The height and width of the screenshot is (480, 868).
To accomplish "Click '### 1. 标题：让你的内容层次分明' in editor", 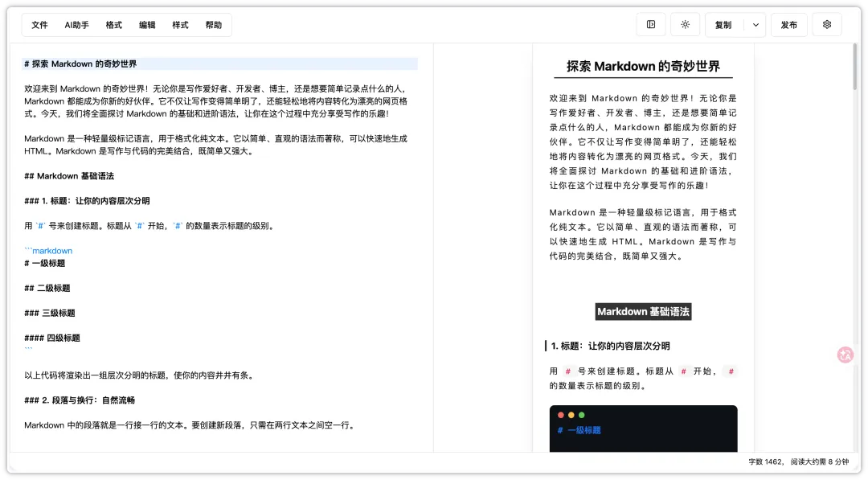I will coord(87,201).
